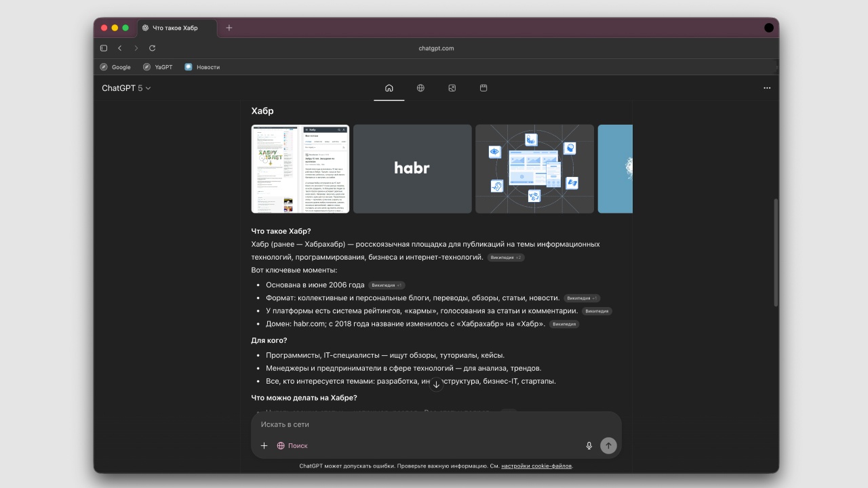Click the 'У платформы есть система рейтингов' bullet text
This screenshot has width=868, height=488.
click(x=422, y=311)
